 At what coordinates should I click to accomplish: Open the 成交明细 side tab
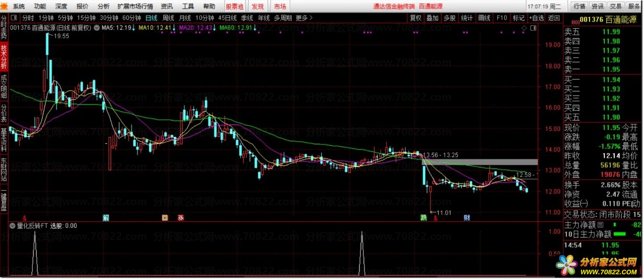tap(4, 86)
